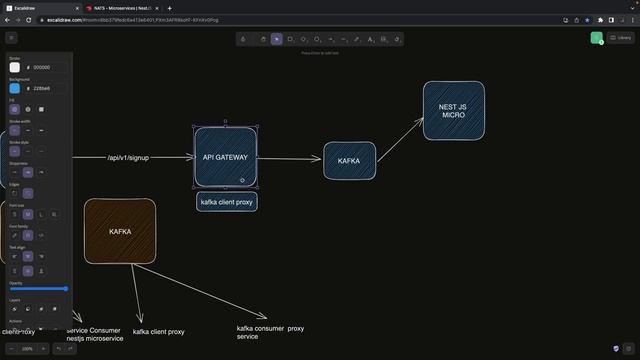Open a new browser tab
This screenshot has height=360, width=640.
pos(169,8)
